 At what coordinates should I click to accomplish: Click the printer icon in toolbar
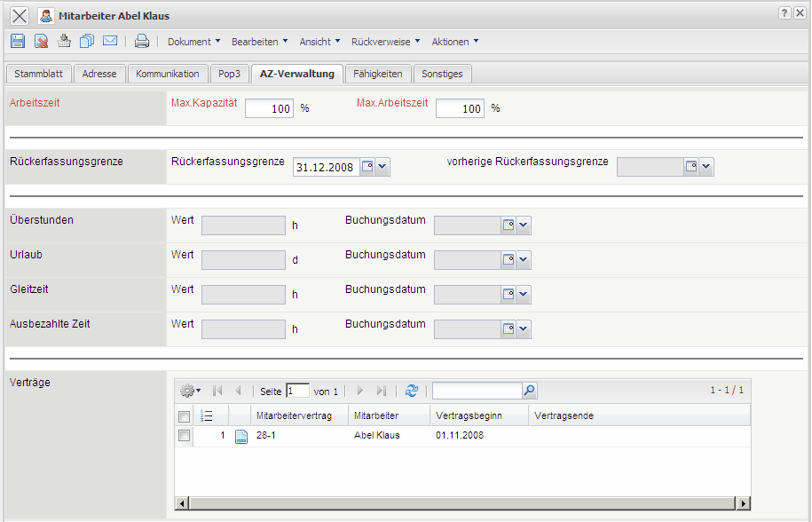(x=142, y=41)
